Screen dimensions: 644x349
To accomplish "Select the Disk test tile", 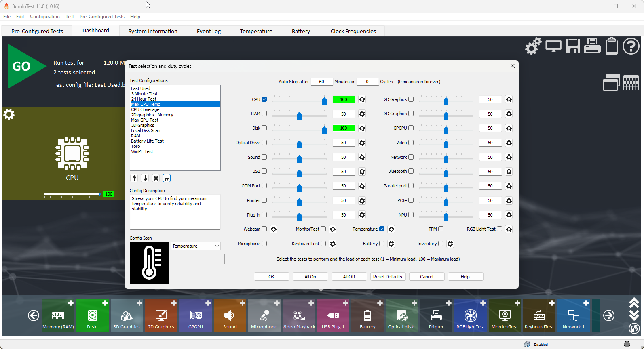I will [93, 315].
